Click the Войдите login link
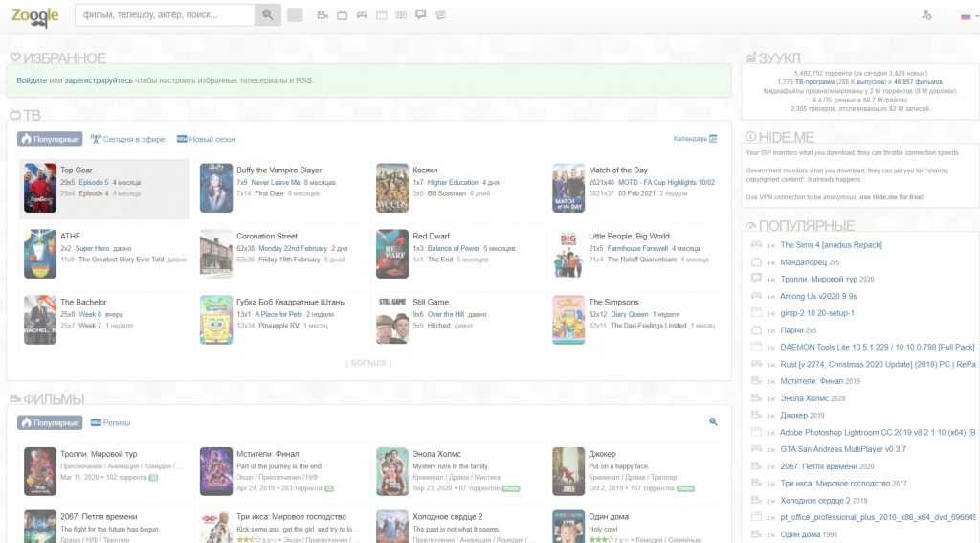 click(32, 80)
